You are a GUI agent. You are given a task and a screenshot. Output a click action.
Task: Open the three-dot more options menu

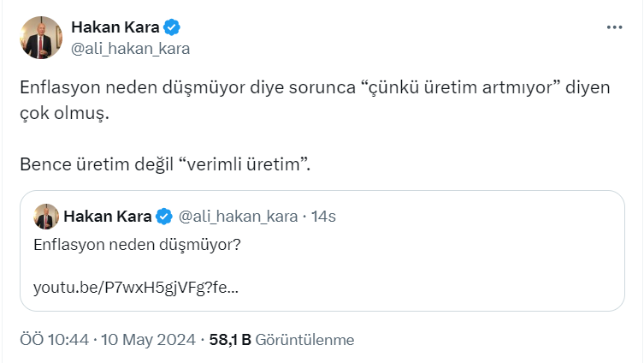coord(614,27)
